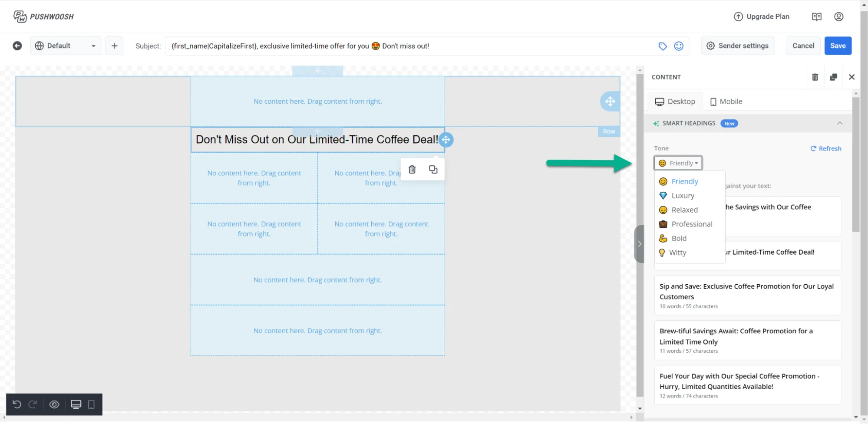Duplicate content using panel copy icon
The width and height of the screenshot is (868, 424).
pyautogui.click(x=833, y=77)
